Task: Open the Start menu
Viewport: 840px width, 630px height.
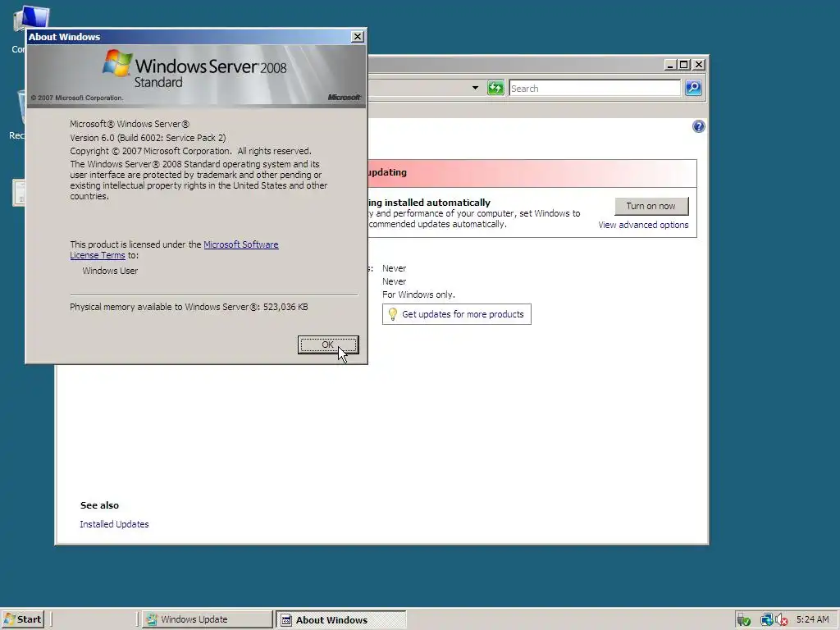Action: (22, 619)
